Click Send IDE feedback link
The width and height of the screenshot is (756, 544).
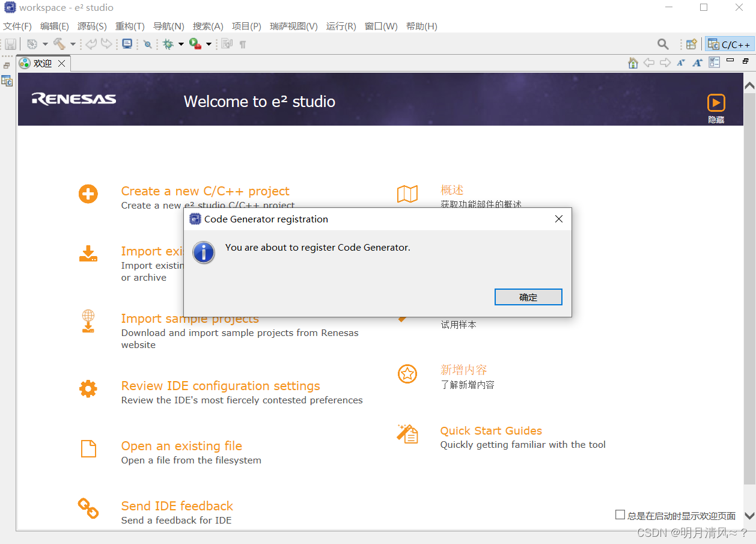[x=177, y=506]
